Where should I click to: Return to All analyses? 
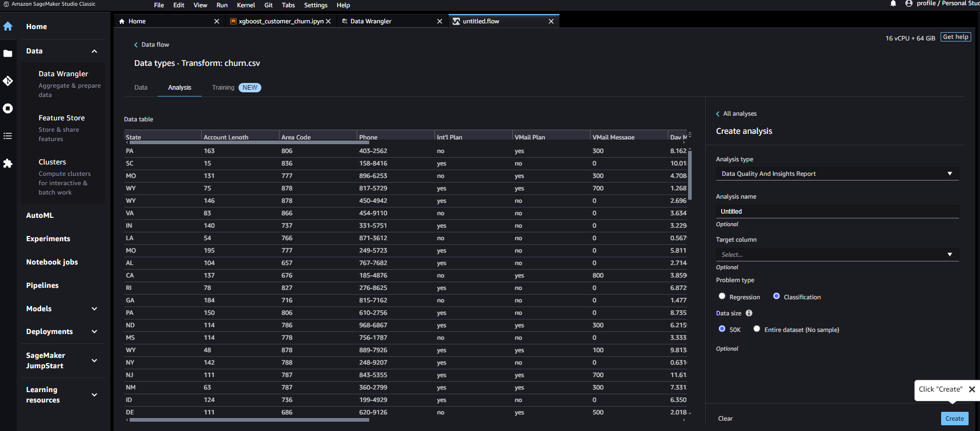(x=736, y=114)
